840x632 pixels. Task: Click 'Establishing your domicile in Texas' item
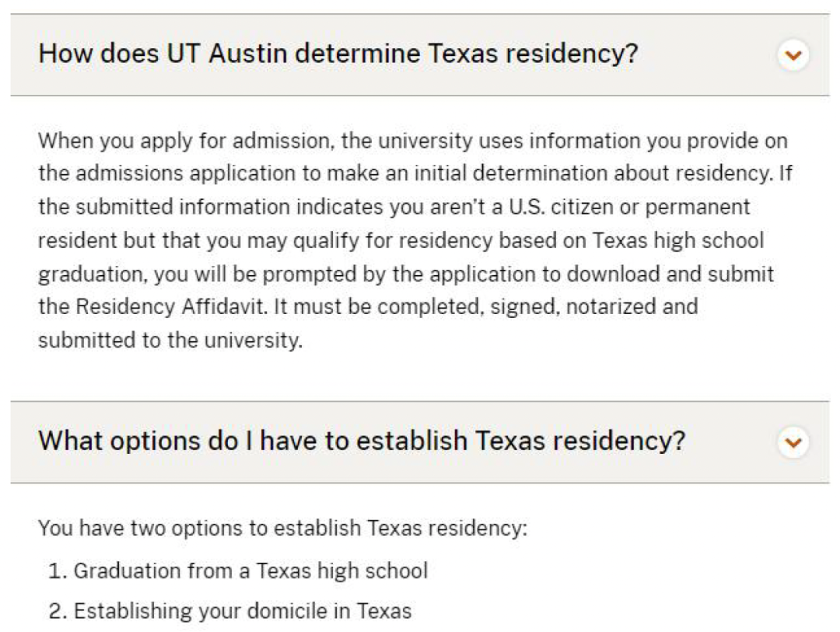point(243,611)
